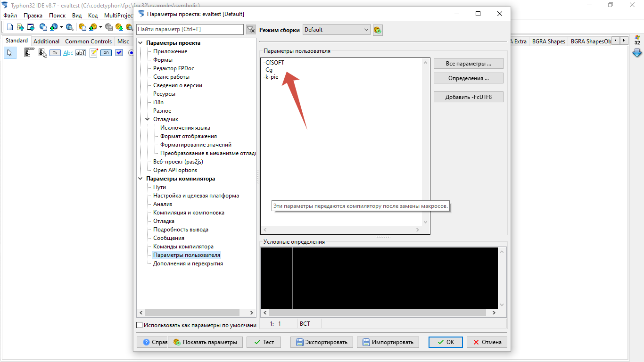Click the 'Добавить -FcUTF8' button
The width and height of the screenshot is (644, 362).
coord(468,97)
